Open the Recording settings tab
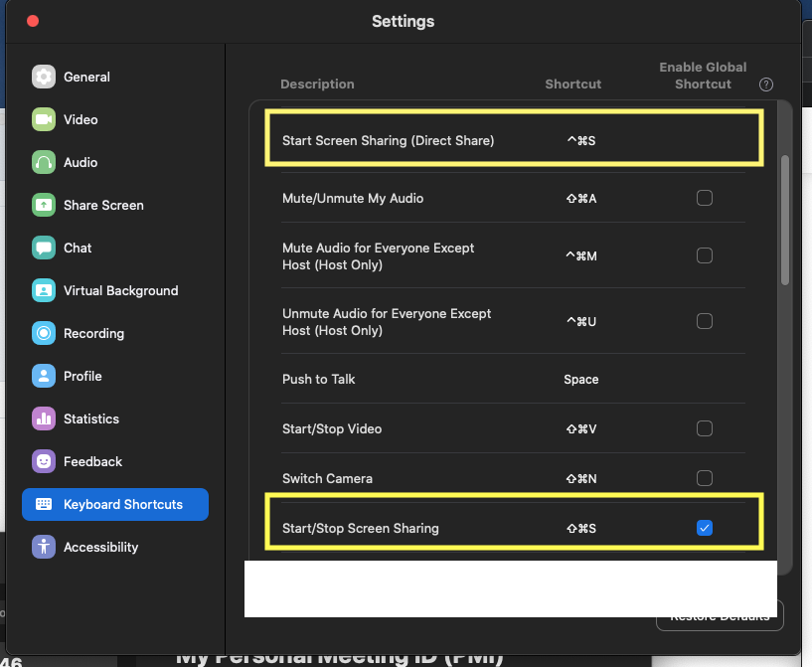The width and height of the screenshot is (812, 667). 115,334
